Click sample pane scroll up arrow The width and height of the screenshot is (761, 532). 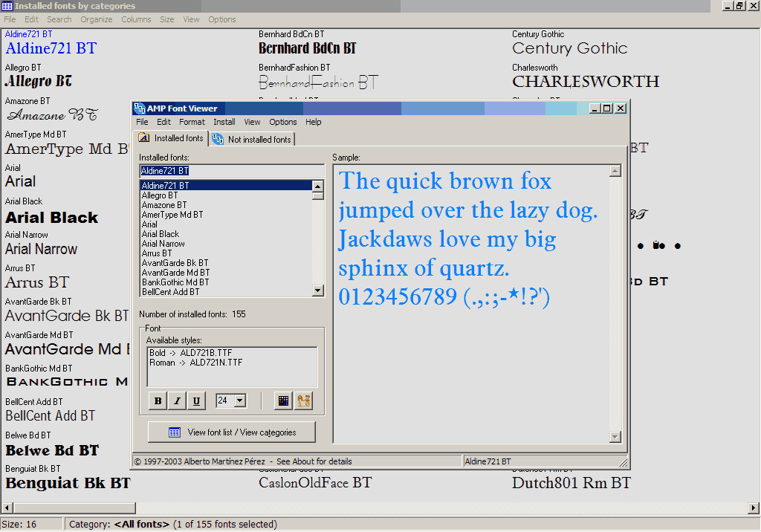pyautogui.click(x=615, y=171)
